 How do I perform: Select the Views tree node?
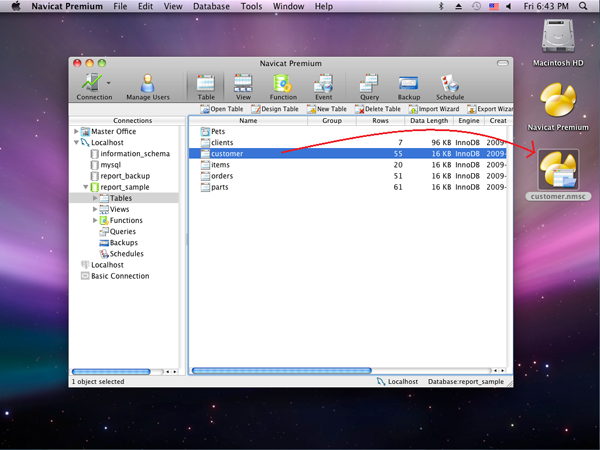point(114,209)
